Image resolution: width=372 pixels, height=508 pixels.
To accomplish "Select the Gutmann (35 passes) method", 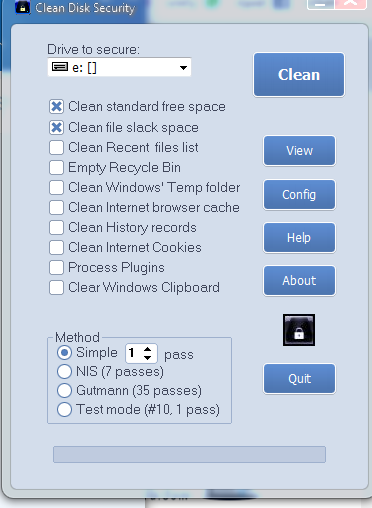I will coord(64,390).
